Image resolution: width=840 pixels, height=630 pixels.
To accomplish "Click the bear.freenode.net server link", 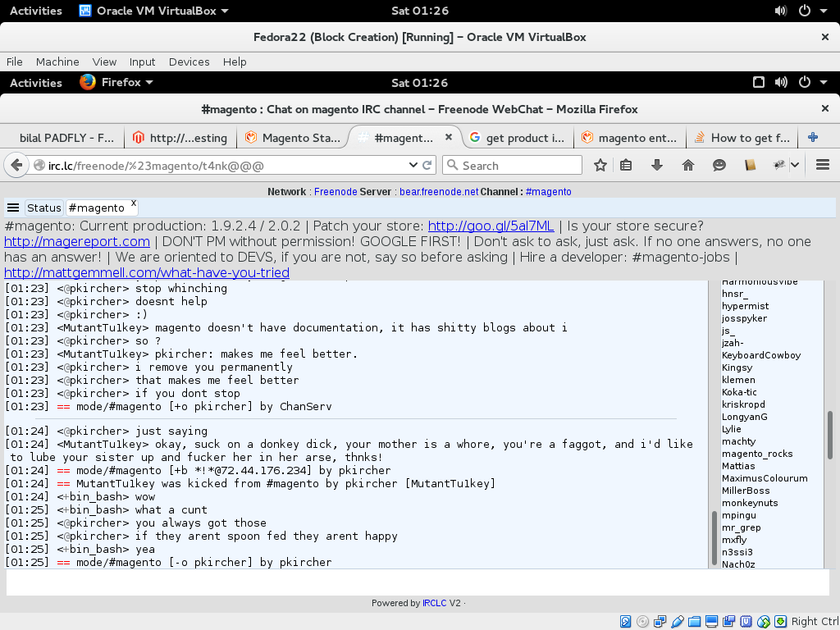I will [439, 192].
